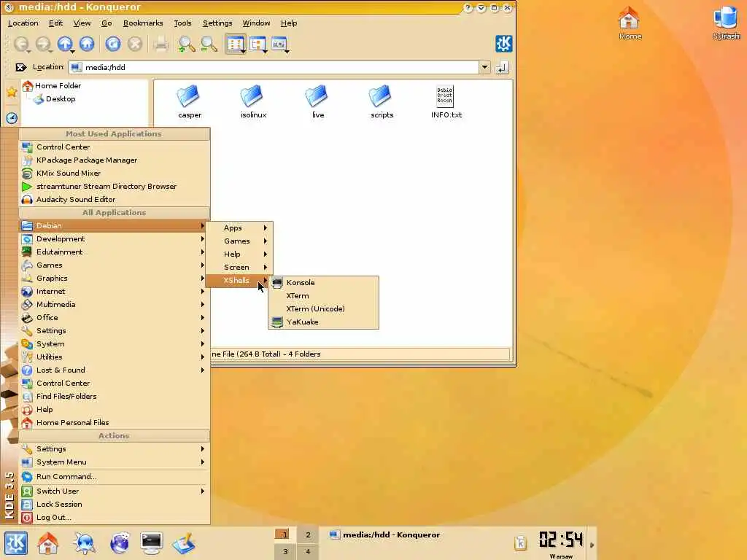Open the location history dropdown arrow
Viewport: 747px width, 560px height.
click(x=484, y=67)
